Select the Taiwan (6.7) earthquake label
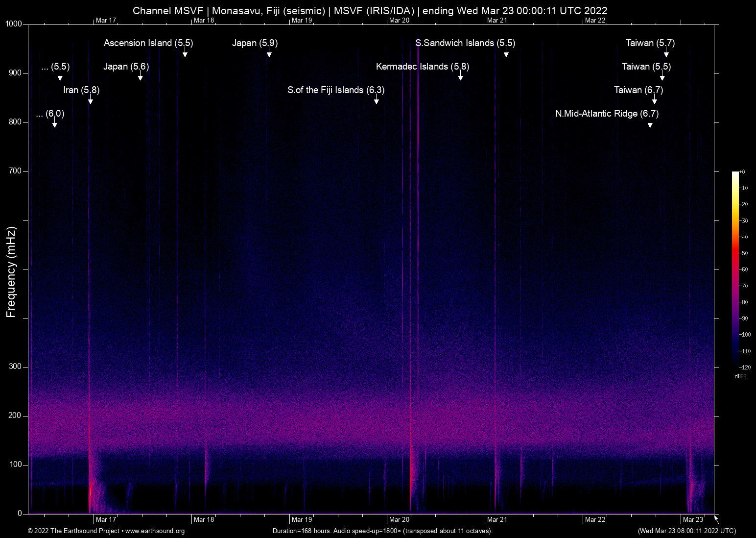The width and height of the screenshot is (756, 538). (638, 90)
